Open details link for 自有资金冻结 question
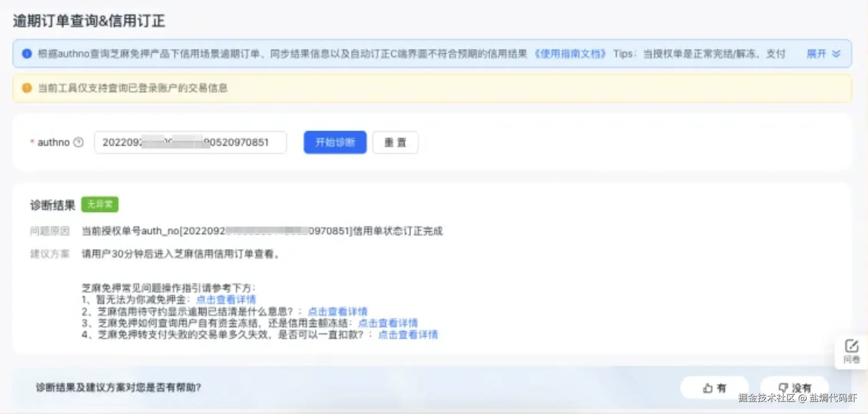Image resolution: width=868 pixels, height=414 pixels. [388, 323]
